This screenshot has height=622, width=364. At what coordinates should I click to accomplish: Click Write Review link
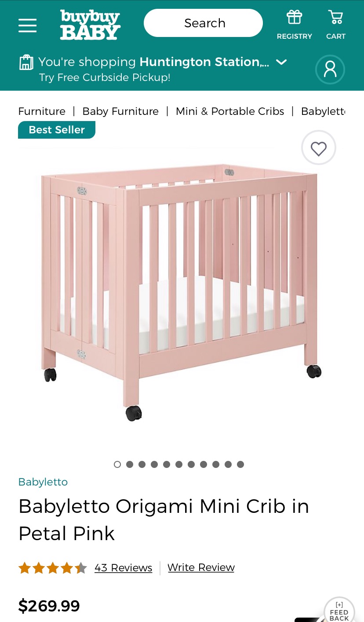pyautogui.click(x=201, y=567)
